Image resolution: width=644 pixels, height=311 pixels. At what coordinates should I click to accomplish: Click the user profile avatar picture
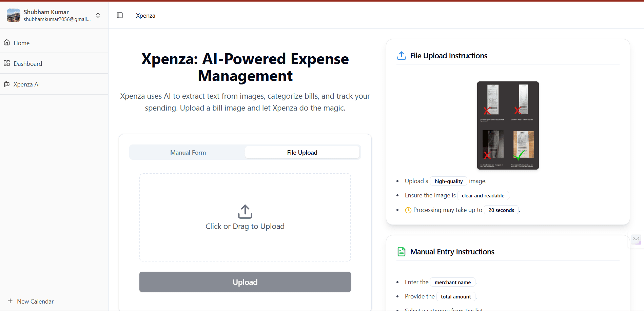coord(14,15)
